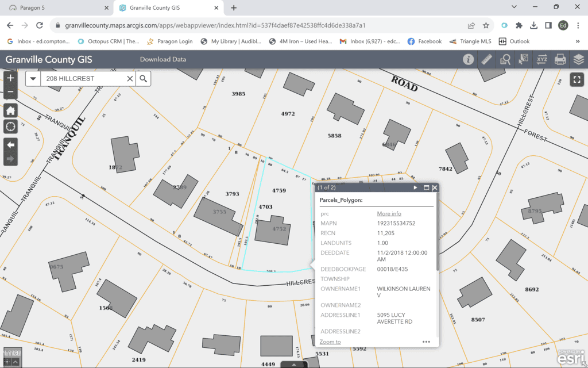Toggle fullscreen map view

pyautogui.click(x=577, y=80)
